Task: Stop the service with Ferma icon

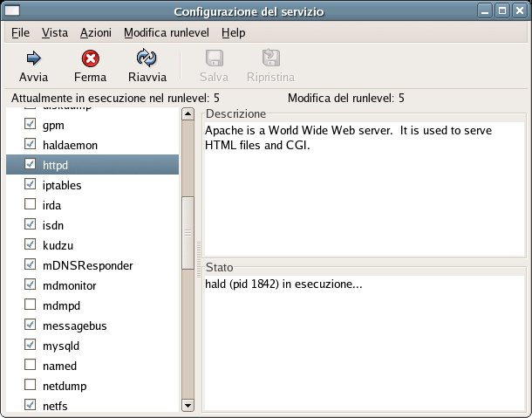Action: 90,58
